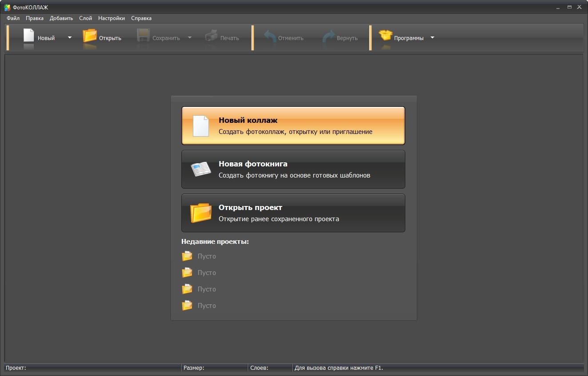Image resolution: width=588 pixels, height=376 pixels.
Task: Click 'Для вызова справки нажмите F1.' status text
Action: coord(339,368)
